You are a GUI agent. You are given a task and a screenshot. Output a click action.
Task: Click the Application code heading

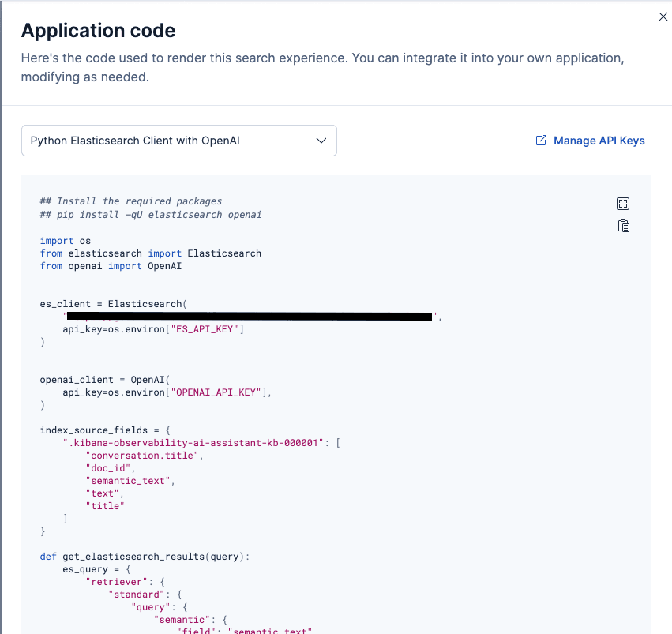click(x=98, y=30)
